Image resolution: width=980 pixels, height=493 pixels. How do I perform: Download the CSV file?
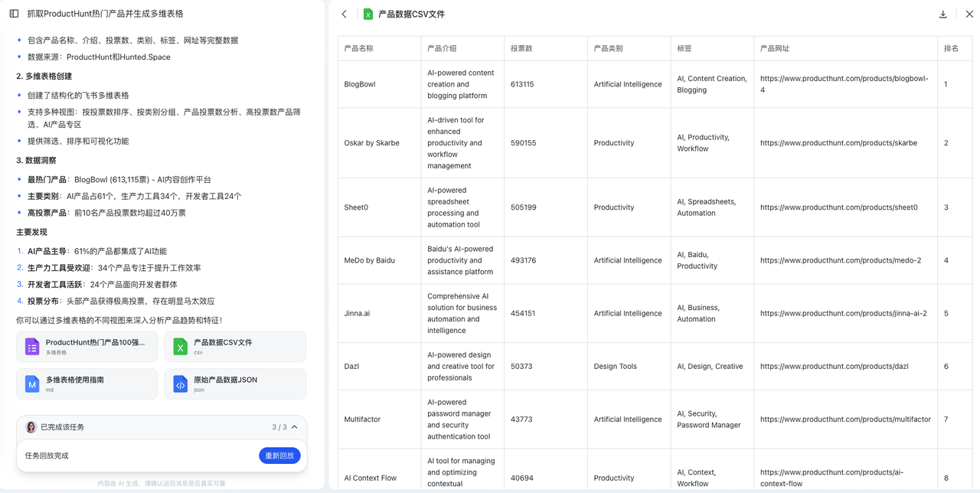click(943, 14)
